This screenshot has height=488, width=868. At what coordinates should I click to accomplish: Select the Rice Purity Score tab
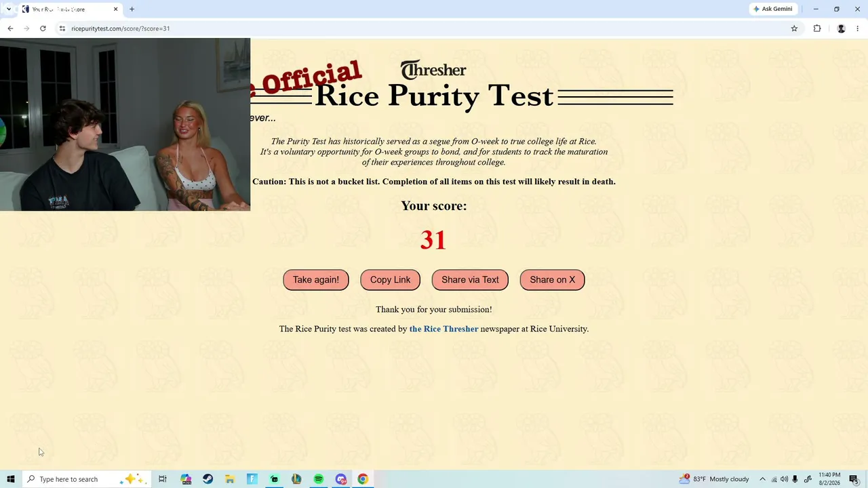point(70,9)
